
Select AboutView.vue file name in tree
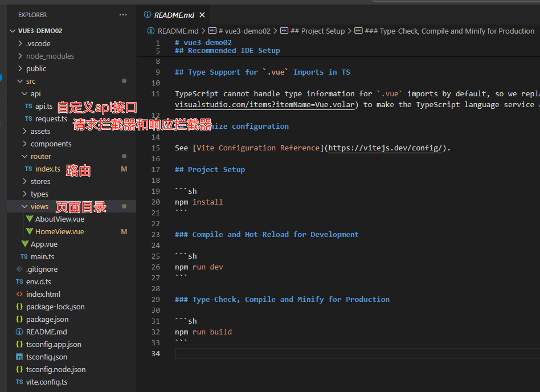[60, 219]
